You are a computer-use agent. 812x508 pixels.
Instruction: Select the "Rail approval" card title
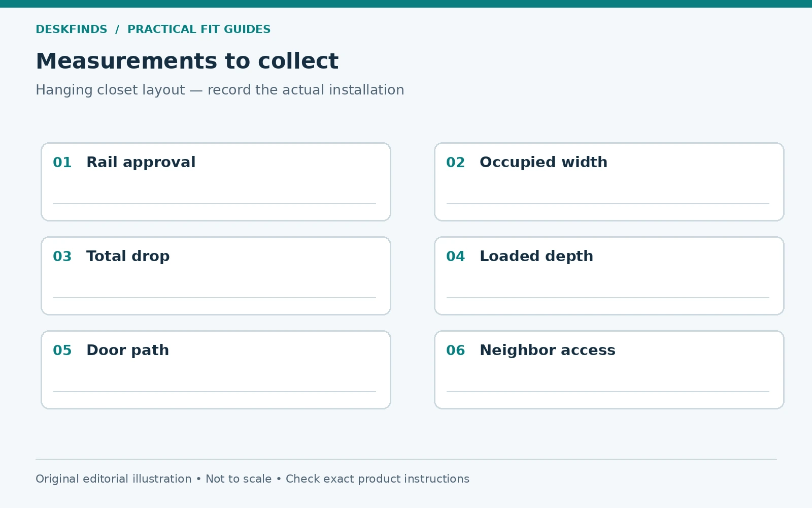click(141, 163)
